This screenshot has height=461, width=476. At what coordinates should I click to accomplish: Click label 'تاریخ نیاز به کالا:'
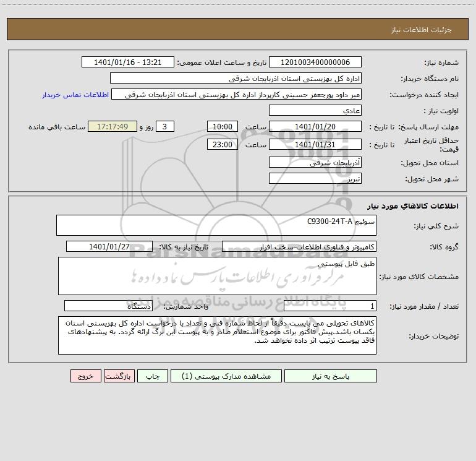point(184,247)
